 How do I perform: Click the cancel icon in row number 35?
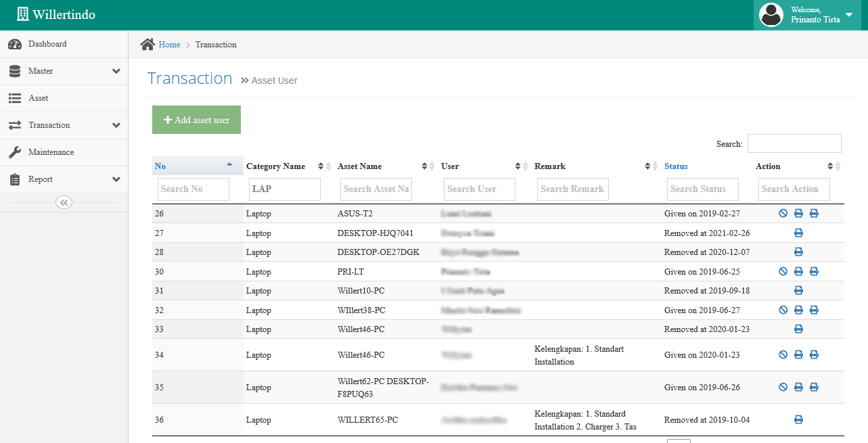pos(783,388)
